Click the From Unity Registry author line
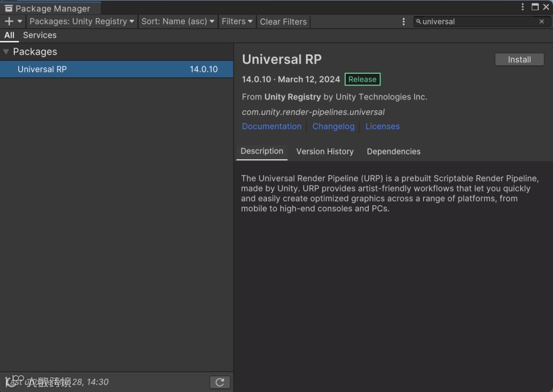 pos(334,97)
